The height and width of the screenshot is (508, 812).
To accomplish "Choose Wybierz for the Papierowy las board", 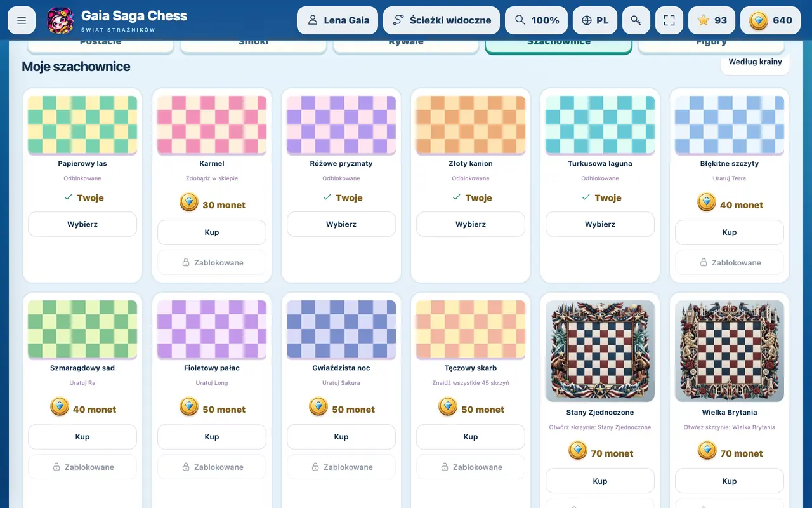I will pos(82,224).
